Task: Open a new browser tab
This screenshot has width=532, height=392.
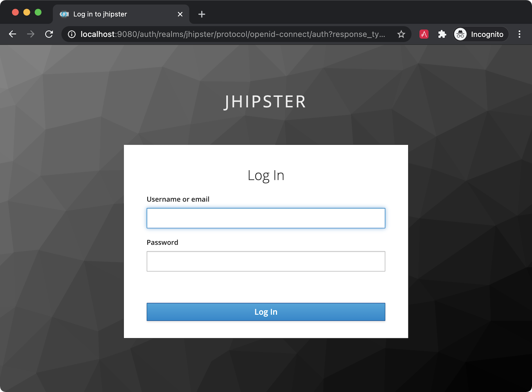Action: 201,14
